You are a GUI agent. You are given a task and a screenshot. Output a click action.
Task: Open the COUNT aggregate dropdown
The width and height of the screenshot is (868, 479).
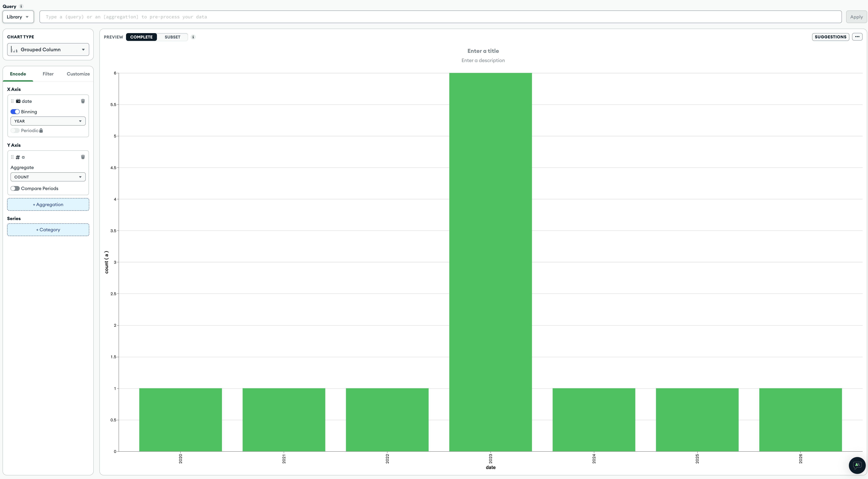point(48,177)
